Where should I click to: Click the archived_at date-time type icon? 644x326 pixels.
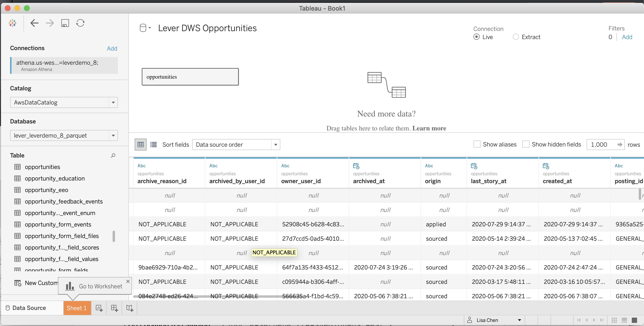pyautogui.click(x=356, y=166)
